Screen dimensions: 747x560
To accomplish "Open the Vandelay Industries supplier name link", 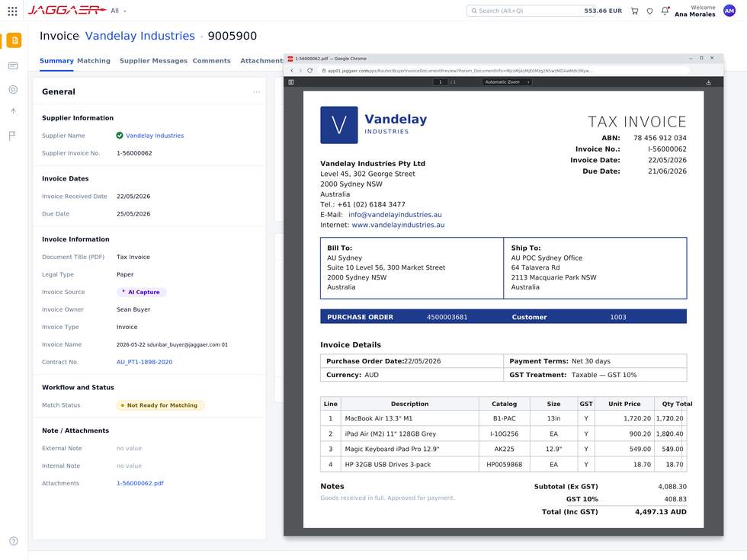I will click(x=155, y=136).
